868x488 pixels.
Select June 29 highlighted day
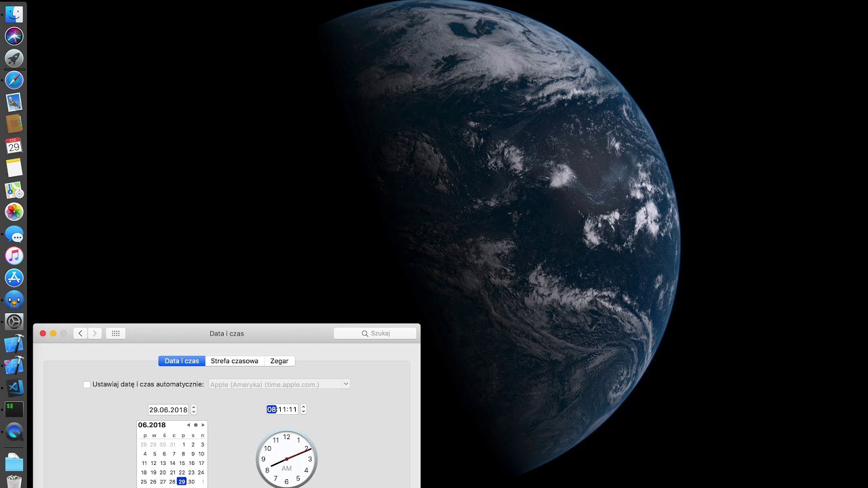(x=182, y=482)
